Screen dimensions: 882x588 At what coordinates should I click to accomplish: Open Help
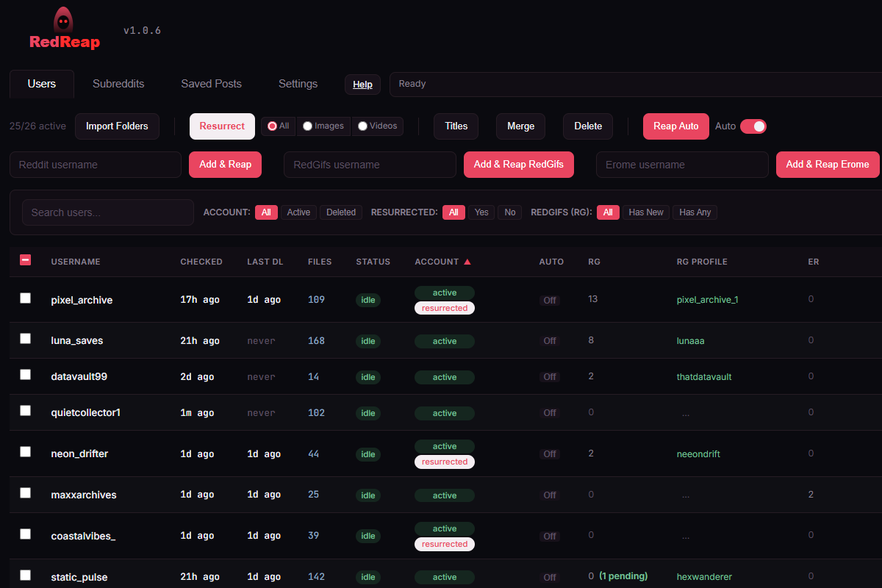362,84
